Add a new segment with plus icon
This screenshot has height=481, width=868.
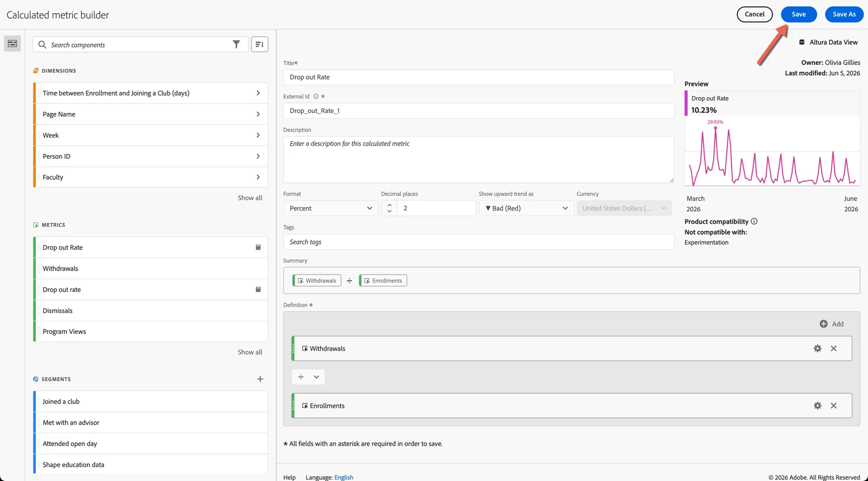(x=260, y=379)
